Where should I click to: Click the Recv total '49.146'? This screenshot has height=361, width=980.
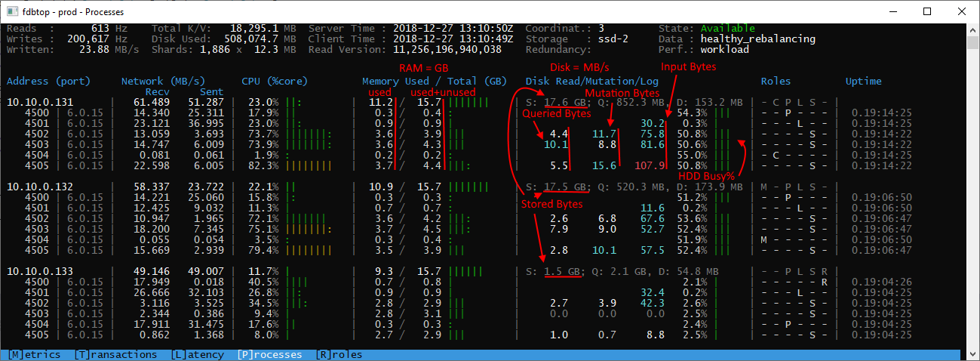click(x=152, y=270)
